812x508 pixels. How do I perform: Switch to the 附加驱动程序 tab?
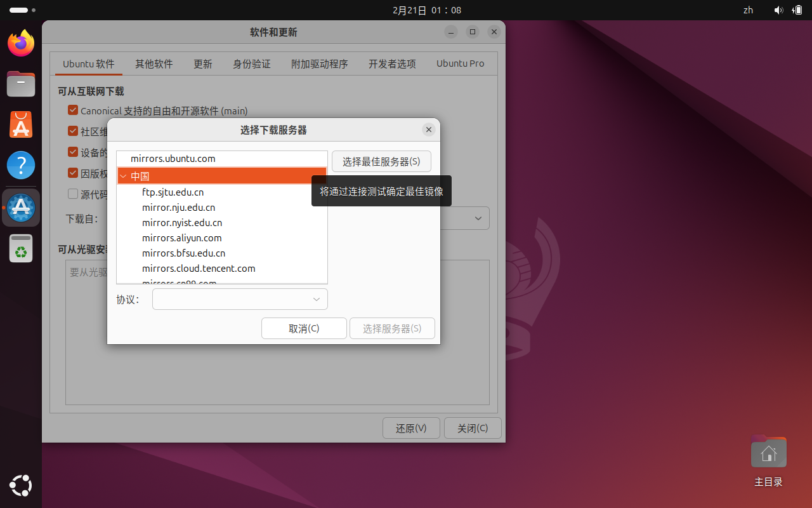(319, 64)
